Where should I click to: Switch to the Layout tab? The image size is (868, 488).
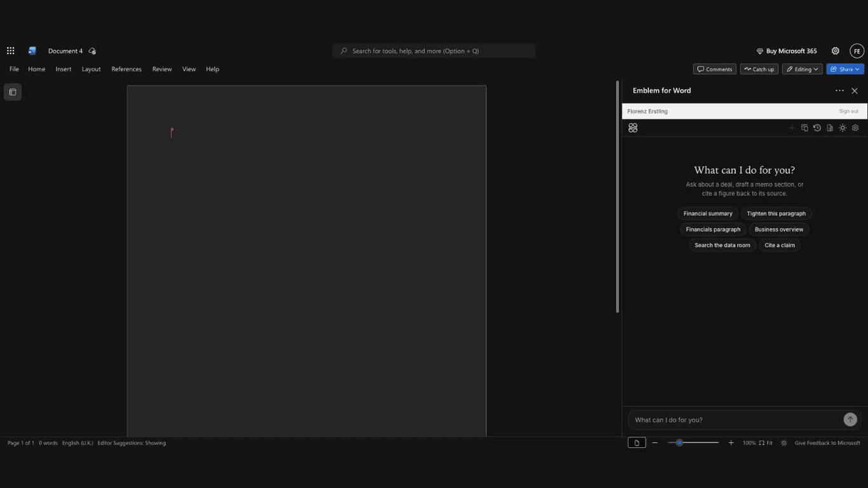coord(92,69)
